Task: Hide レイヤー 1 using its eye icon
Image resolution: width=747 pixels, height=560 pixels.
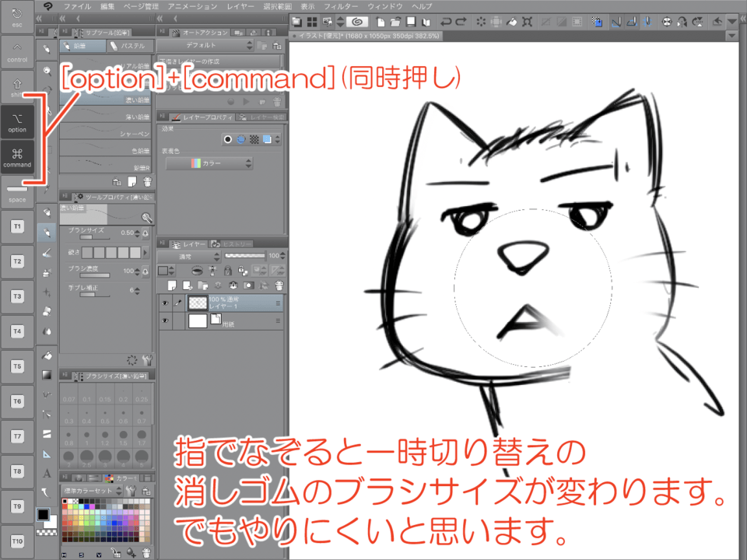Action: point(165,303)
